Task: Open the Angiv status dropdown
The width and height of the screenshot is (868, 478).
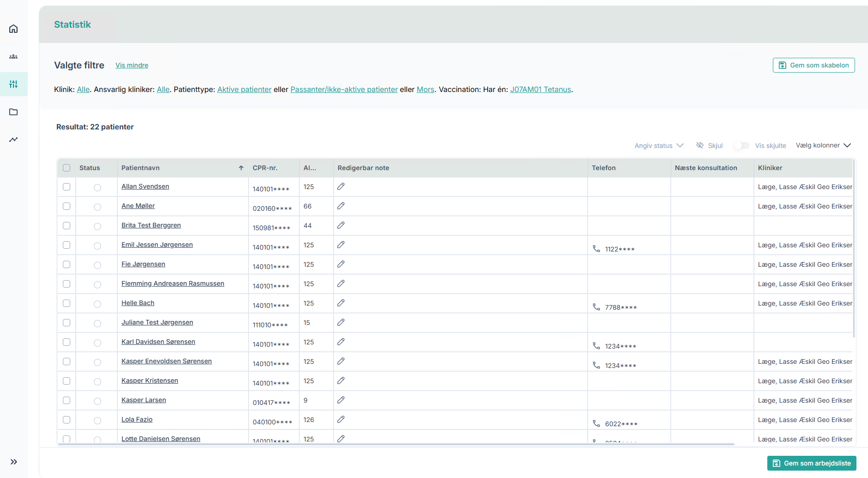Action: [659, 146]
